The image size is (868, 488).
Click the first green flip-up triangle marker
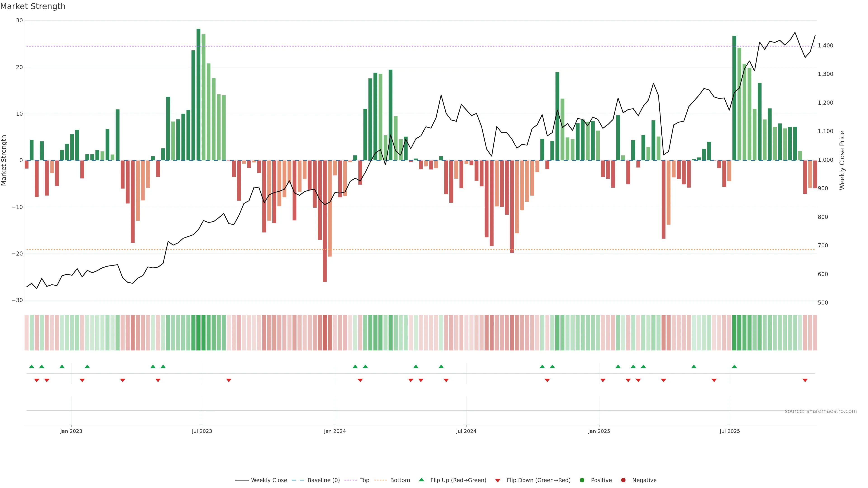coord(32,366)
